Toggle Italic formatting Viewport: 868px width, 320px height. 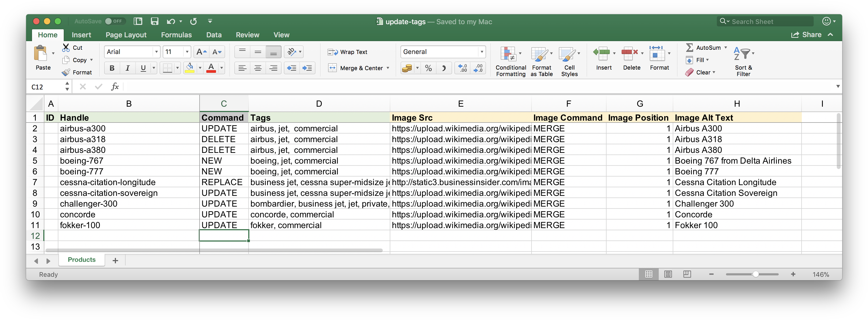(127, 68)
